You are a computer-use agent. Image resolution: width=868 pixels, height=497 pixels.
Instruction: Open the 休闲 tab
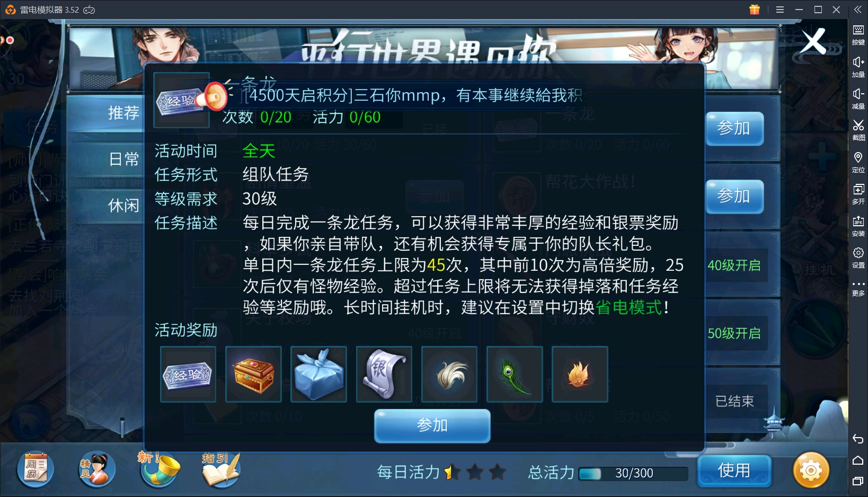(123, 205)
